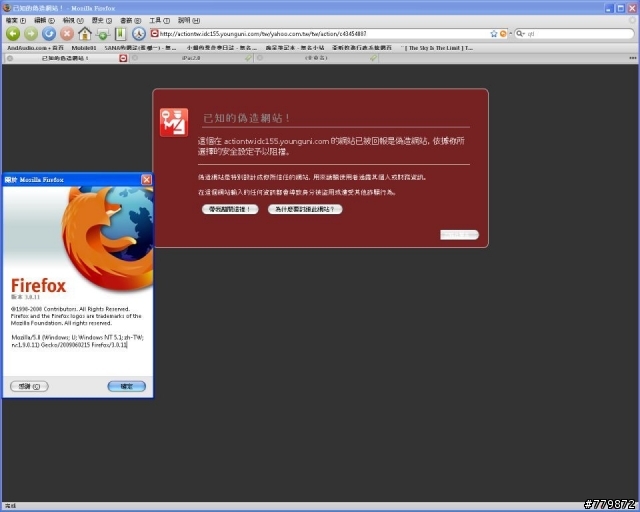This screenshot has height=512, width=640.
Task: Open the tab list overflow dots button
Action: [633, 58]
